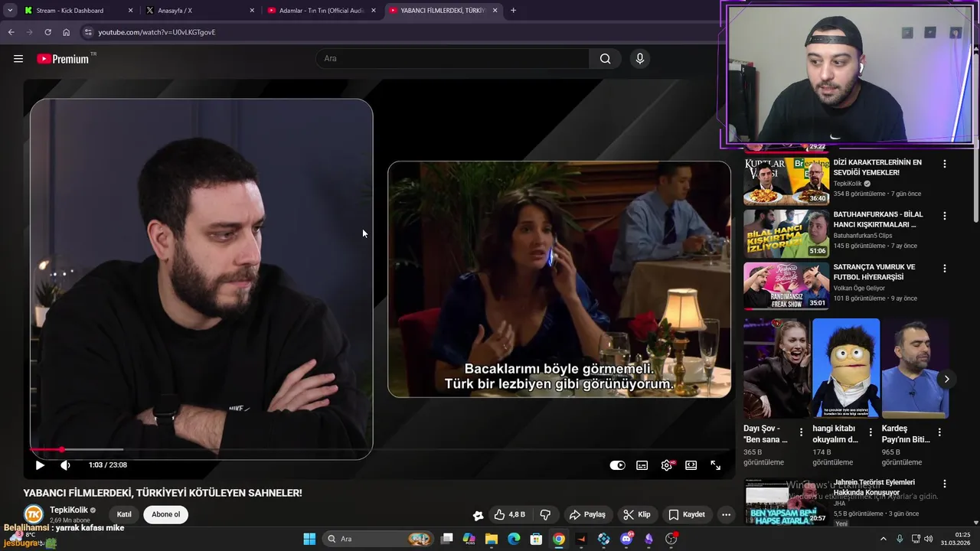Open the Chrome tab search dropdown arrow

[x=10, y=11]
